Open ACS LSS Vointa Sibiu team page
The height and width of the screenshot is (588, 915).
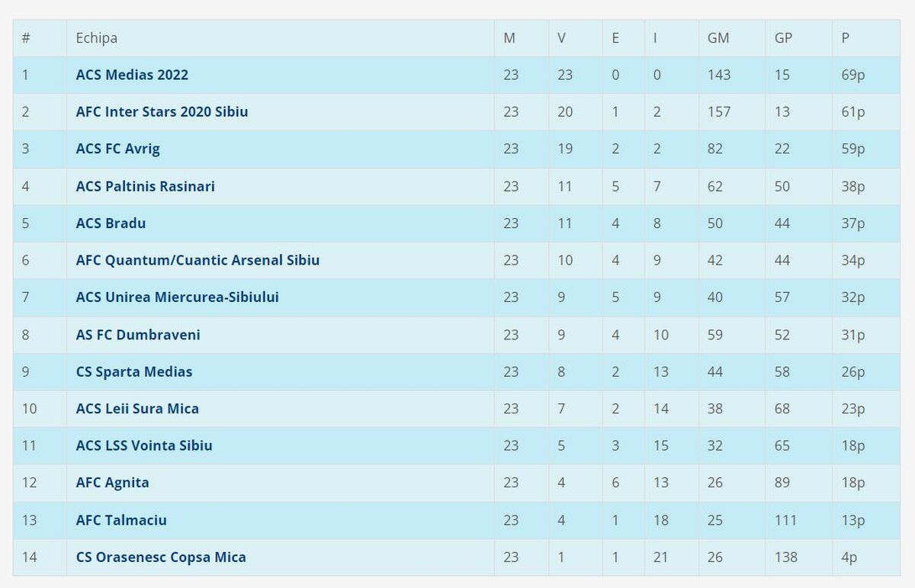pyautogui.click(x=144, y=445)
